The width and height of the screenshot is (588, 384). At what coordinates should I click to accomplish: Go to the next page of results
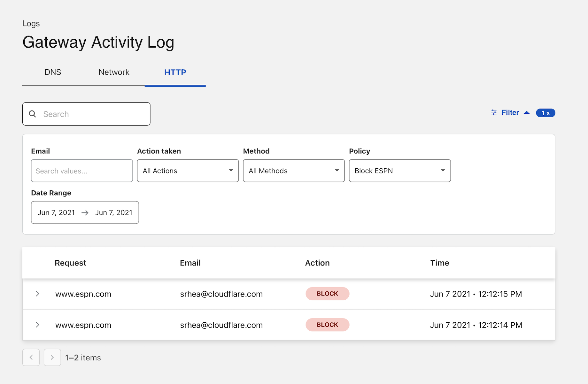click(52, 357)
